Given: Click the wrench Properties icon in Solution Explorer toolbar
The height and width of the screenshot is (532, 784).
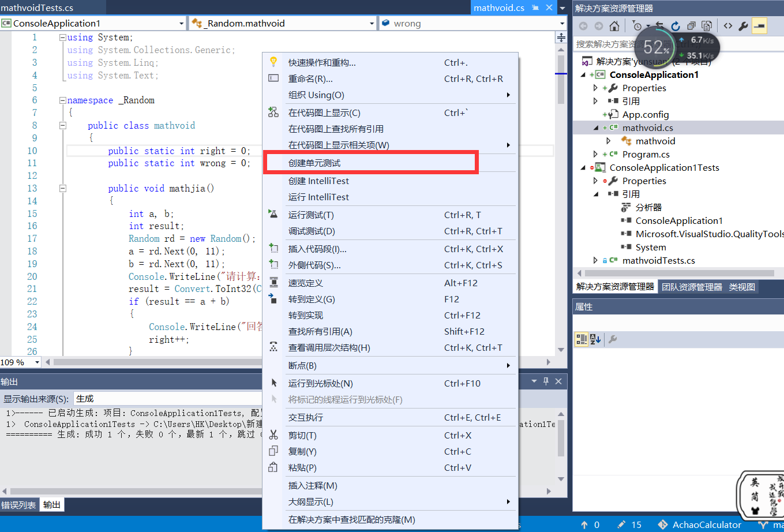Looking at the screenshot, I should [744, 26].
